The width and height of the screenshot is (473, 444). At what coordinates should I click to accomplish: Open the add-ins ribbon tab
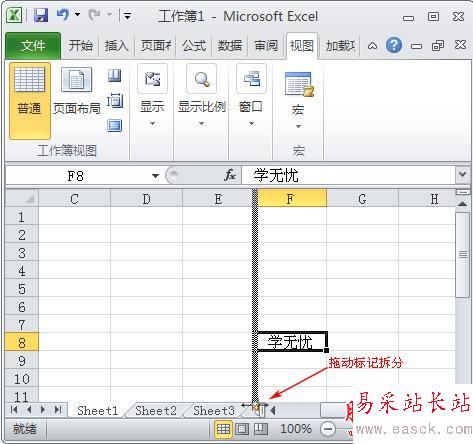tap(340, 46)
